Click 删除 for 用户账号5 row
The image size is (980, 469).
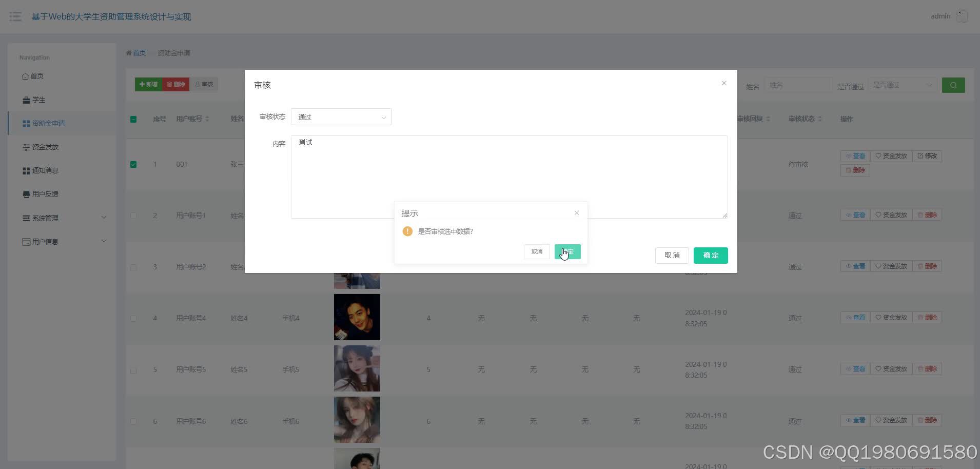coord(927,369)
